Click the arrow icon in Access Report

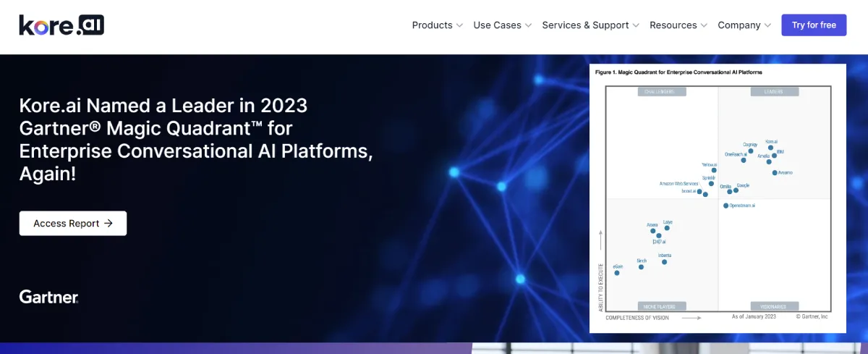109,224
